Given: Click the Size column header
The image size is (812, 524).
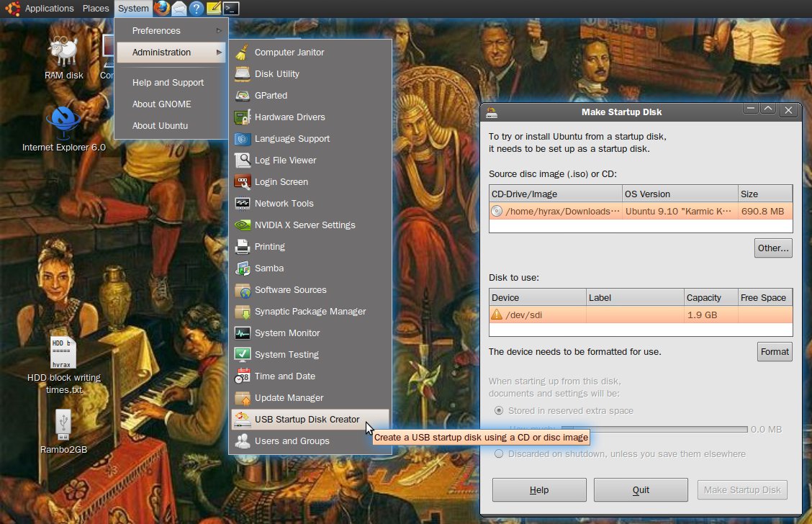Looking at the screenshot, I should pos(765,194).
